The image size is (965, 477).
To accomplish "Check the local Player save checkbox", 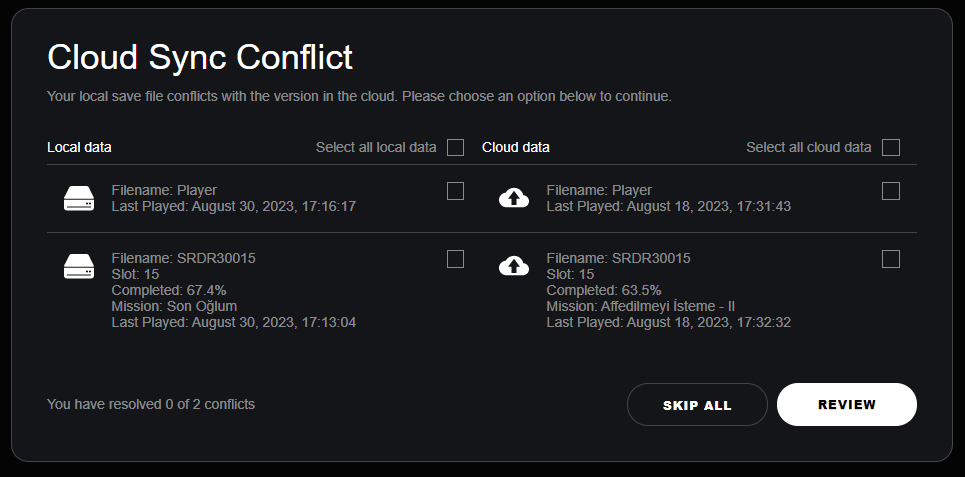I will tap(456, 191).
